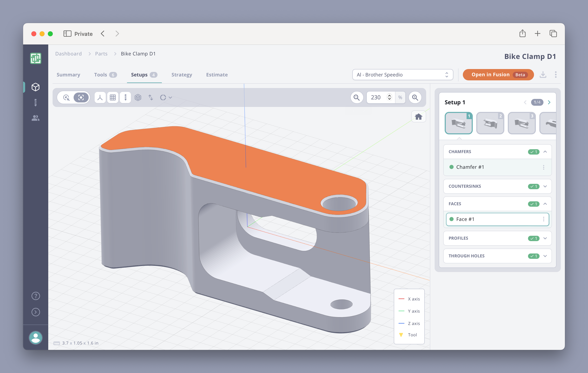Go to Dashboard breadcrumb link
This screenshot has height=373, width=588.
(68, 54)
